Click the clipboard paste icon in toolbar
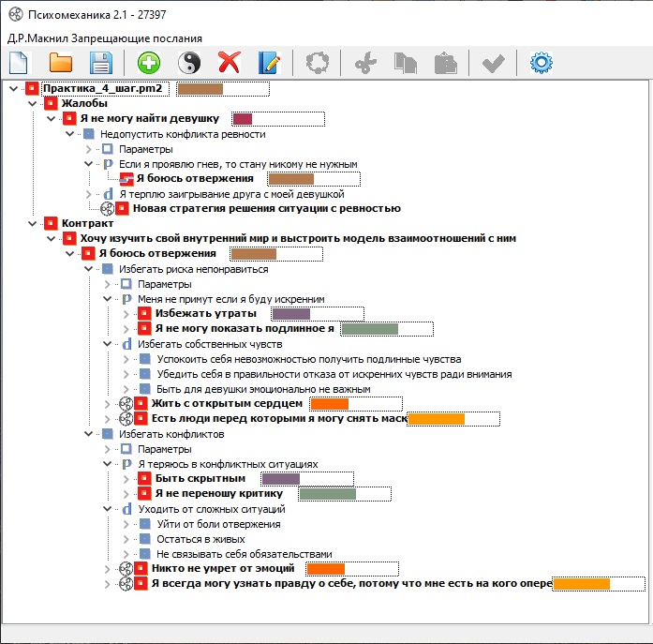The width and height of the screenshot is (653, 644). click(x=445, y=64)
